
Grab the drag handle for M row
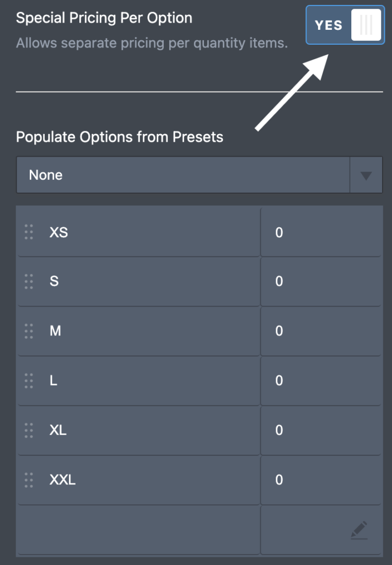(x=29, y=331)
